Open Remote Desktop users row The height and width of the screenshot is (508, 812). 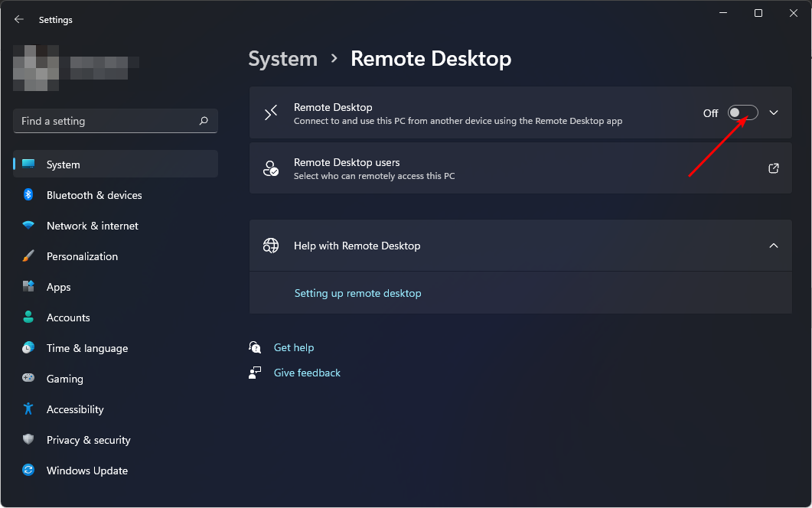[520, 168]
